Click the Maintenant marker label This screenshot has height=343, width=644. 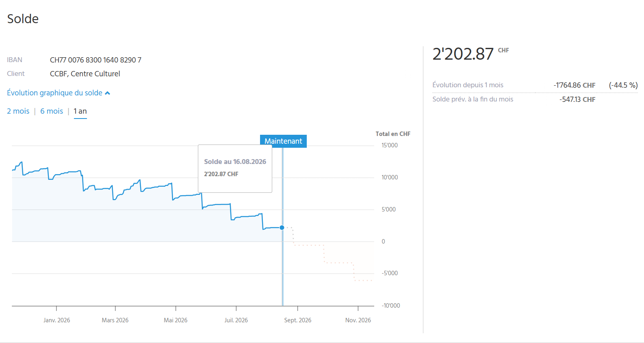(283, 141)
